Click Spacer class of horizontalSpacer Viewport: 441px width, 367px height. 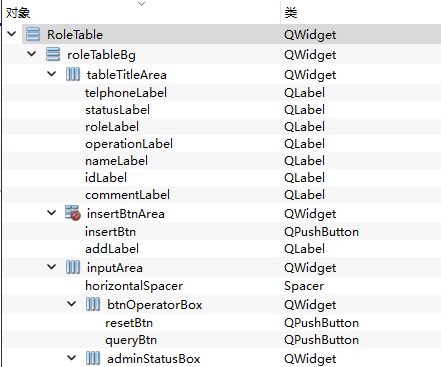pyautogui.click(x=304, y=286)
